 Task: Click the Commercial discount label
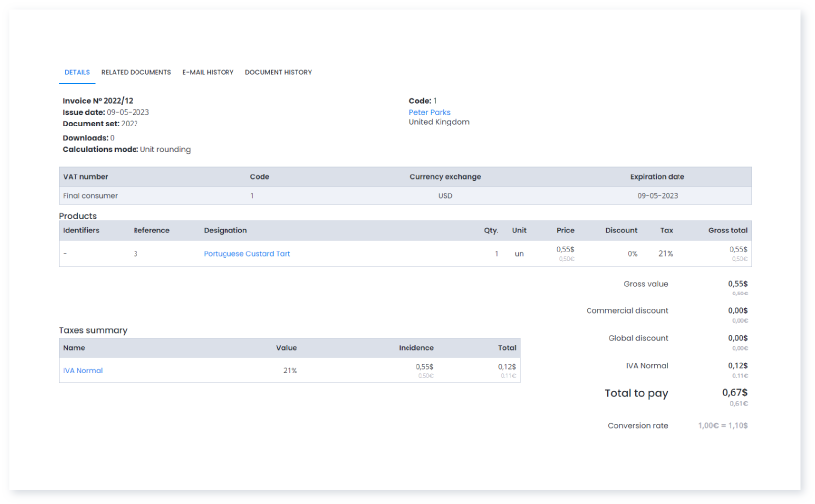point(627,310)
